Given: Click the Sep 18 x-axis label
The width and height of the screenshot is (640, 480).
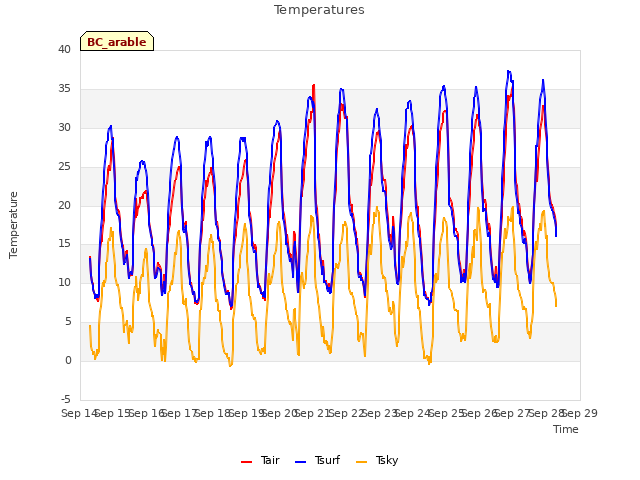Looking at the screenshot, I should pos(213,413).
